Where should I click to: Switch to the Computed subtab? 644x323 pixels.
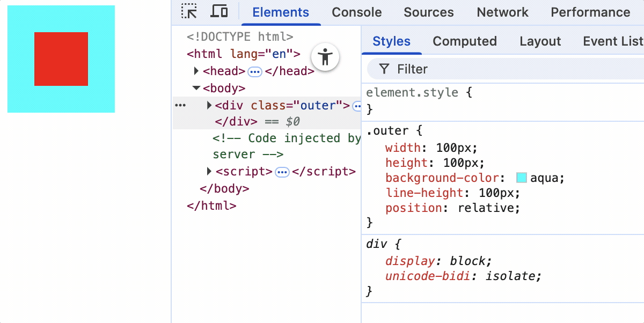[465, 41]
